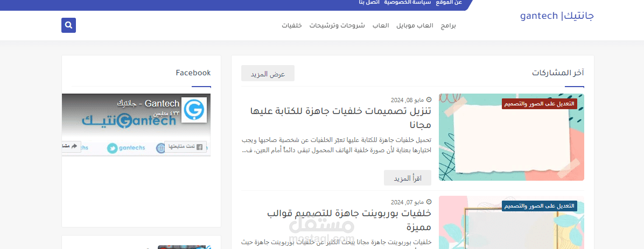Click the آخر المشاركات section heading
Screen dimensions: 644x249
tap(558, 73)
